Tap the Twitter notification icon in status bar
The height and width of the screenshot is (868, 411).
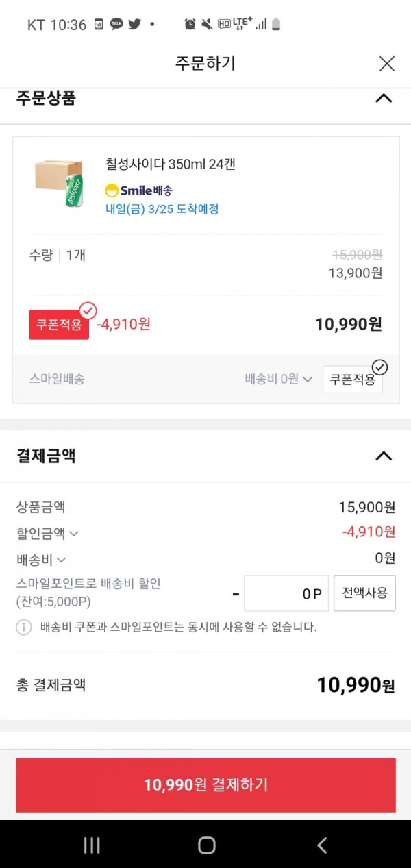tap(134, 25)
